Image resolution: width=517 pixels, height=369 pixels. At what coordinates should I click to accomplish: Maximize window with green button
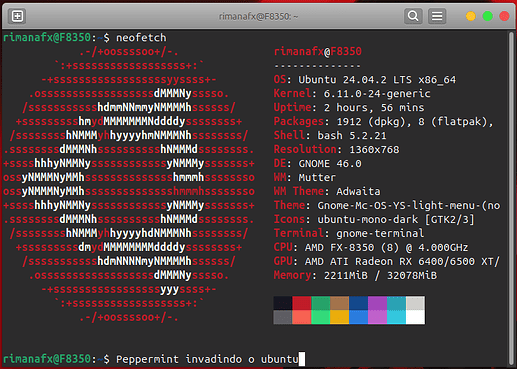(x=488, y=16)
